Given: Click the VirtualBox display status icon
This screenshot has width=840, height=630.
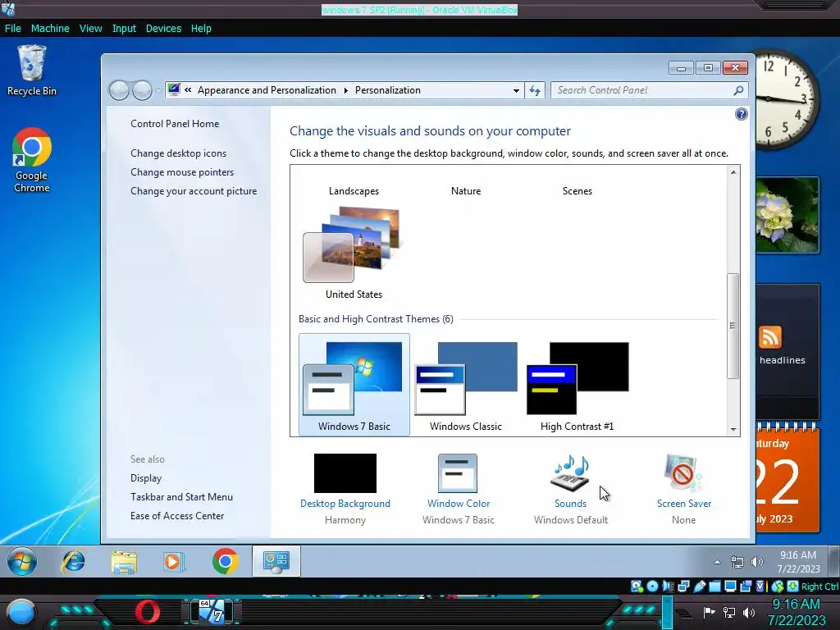Looking at the screenshot, I should point(730,586).
